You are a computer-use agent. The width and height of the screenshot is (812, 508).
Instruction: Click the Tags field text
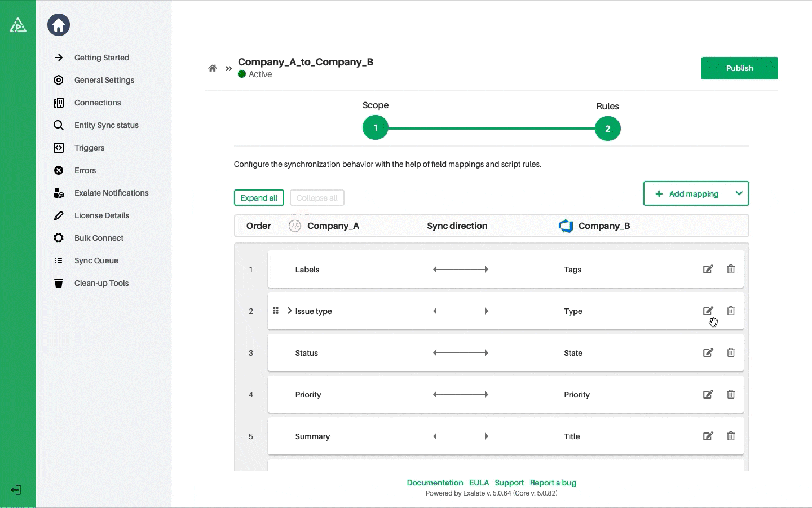(x=572, y=270)
